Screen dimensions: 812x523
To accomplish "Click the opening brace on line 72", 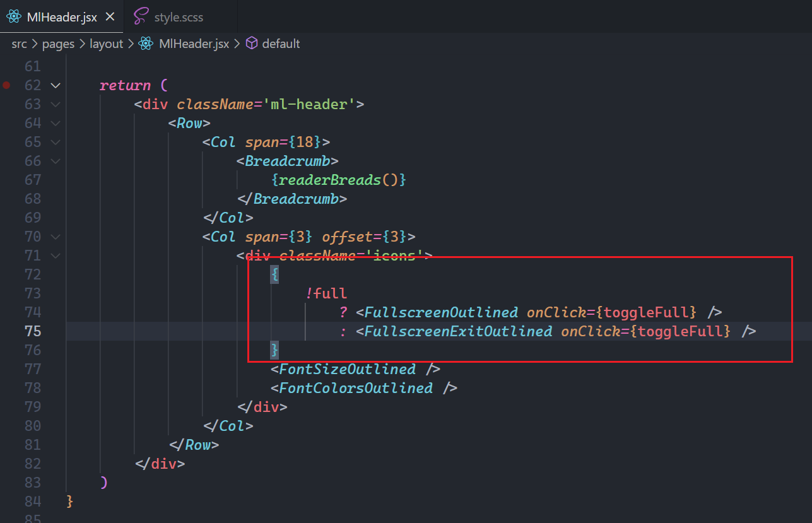I will point(274,274).
